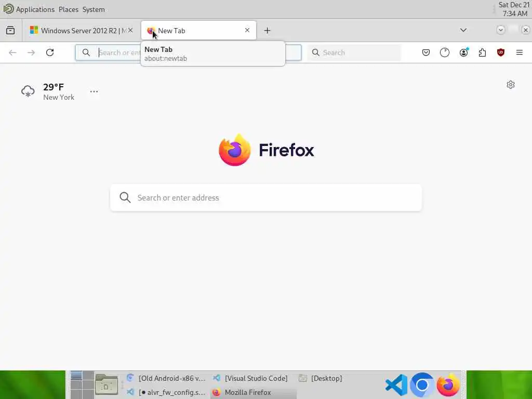Focus the URL address bar

pos(188,52)
